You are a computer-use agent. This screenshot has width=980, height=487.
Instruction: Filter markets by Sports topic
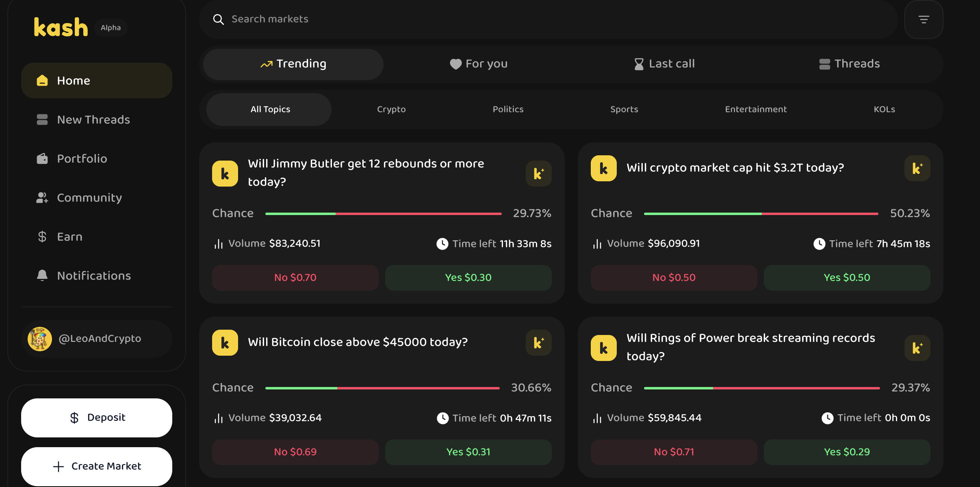tap(624, 109)
